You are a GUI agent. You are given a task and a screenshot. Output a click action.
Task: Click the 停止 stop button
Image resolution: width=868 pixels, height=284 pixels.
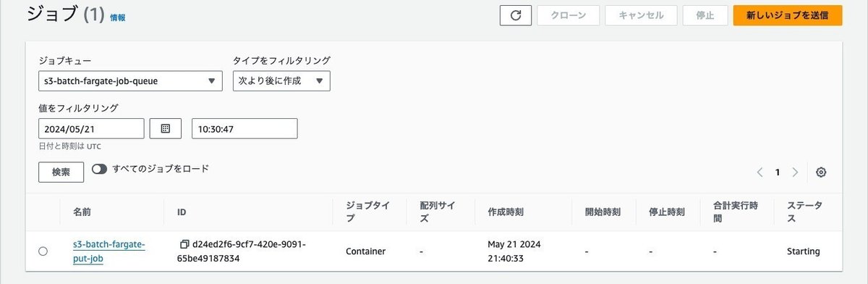pyautogui.click(x=705, y=15)
